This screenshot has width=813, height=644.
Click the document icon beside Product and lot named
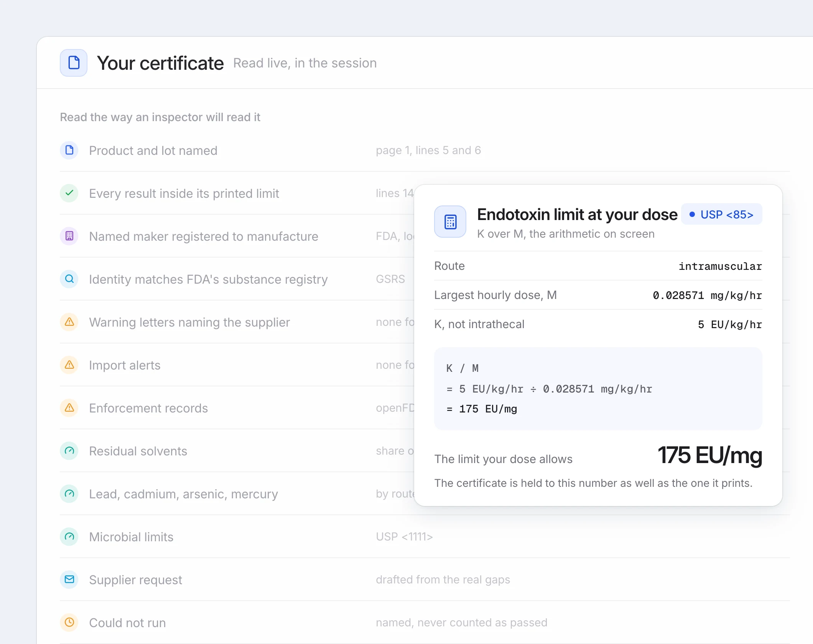pyautogui.click(x=69, y=150)
